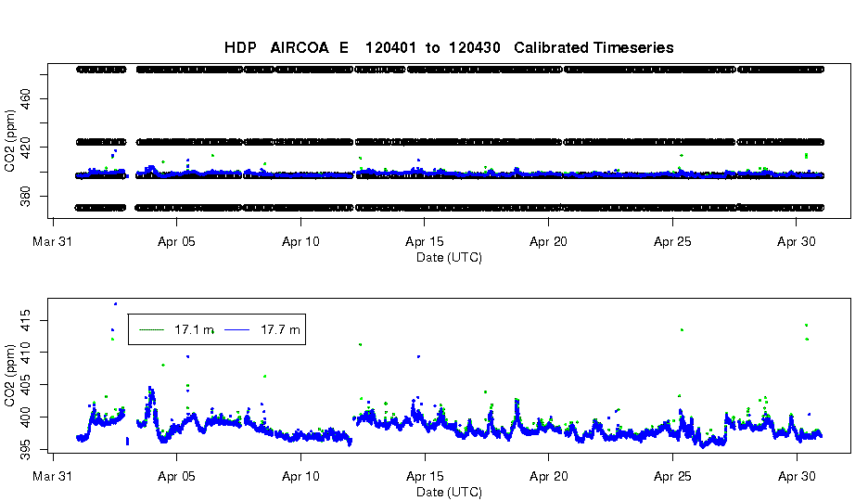Click the '415' tick label on lower chart
Image resolution: width=868 pixels, height=501 pixels.
coord(25,320)
